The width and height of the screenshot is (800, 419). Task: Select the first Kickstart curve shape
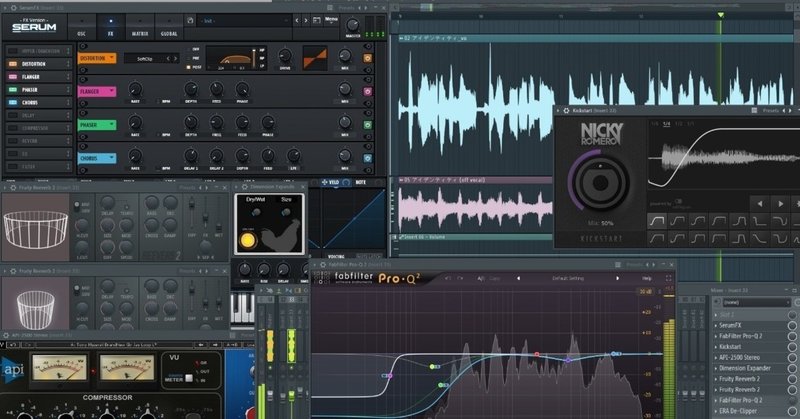coord(657,221)
